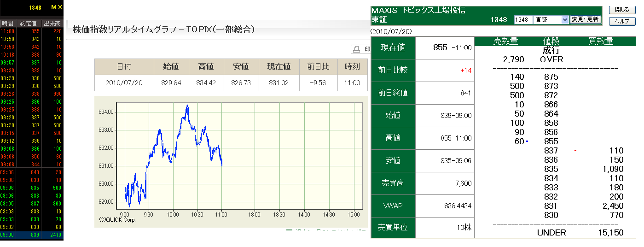Click the VWAP label
Viewport: 644px width, 247px height.
393,206
